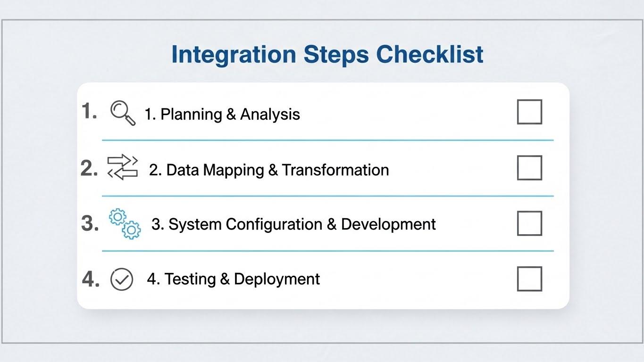644x362 pixels.
Task: Click the large step number 4
Action: pos(91,279)
